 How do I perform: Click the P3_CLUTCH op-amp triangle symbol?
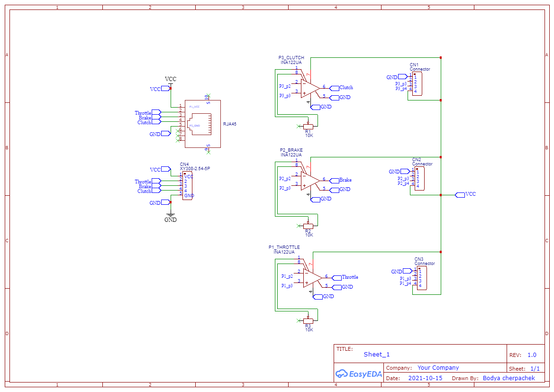click(x=310, y=88)
